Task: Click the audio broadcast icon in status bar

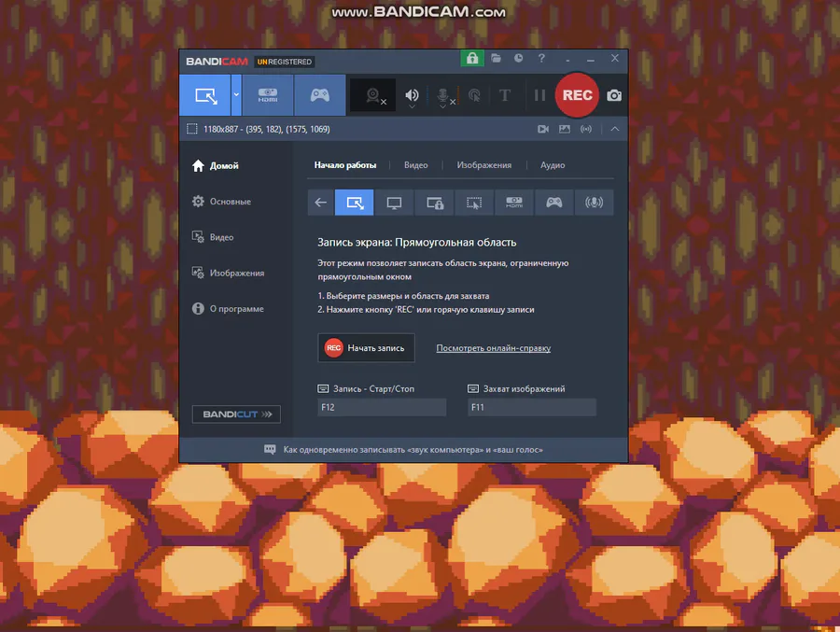Action: click(586, 129)
